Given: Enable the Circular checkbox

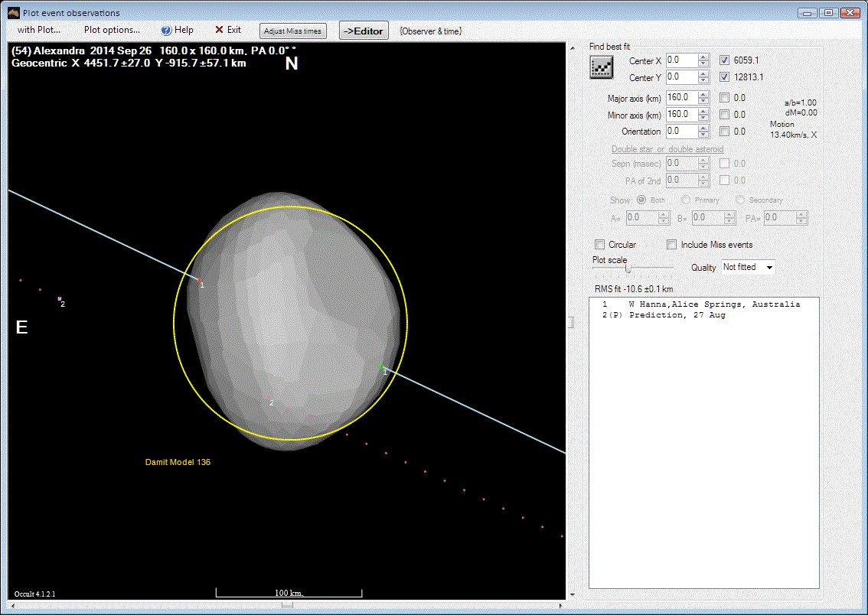Looking at the screenshot, I should [x=599, y=245].
